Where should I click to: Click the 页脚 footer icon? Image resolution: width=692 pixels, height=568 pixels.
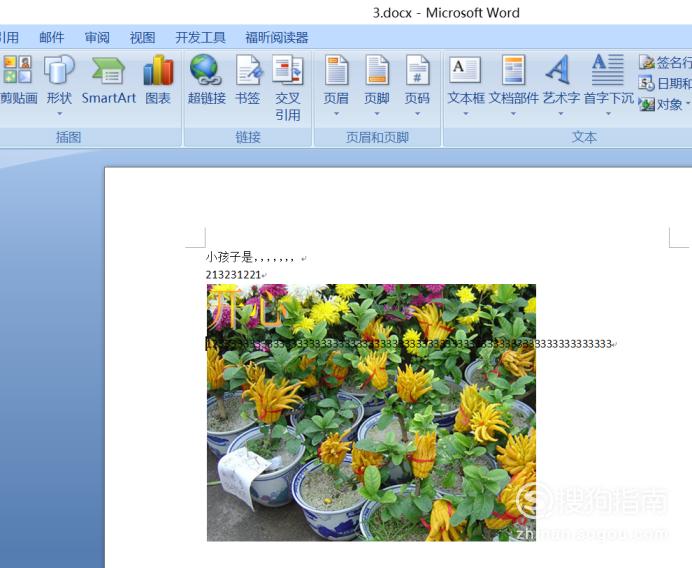(x=377, y=69)
